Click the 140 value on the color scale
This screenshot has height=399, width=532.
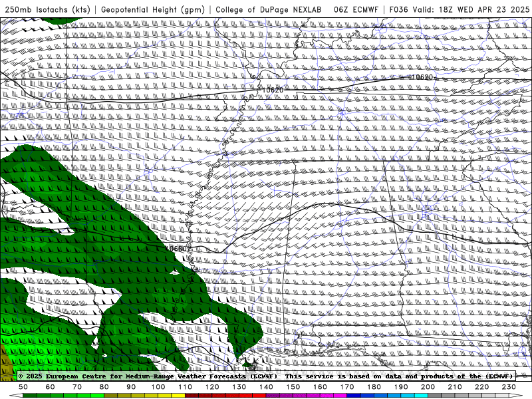coord(266,387)
